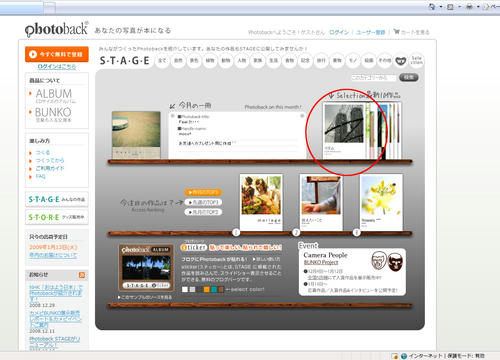Click the Internet zone globe in status bar

click(x=404, y=356)
